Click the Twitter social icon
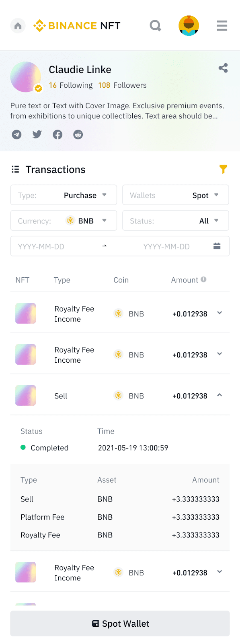The image size is (240, 644). click(x=37, y=134)
